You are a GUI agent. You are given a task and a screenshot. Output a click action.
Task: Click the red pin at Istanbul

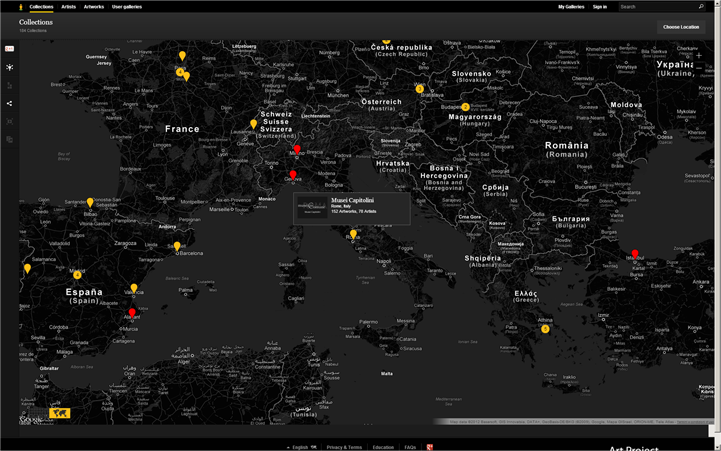coord(635,254)
